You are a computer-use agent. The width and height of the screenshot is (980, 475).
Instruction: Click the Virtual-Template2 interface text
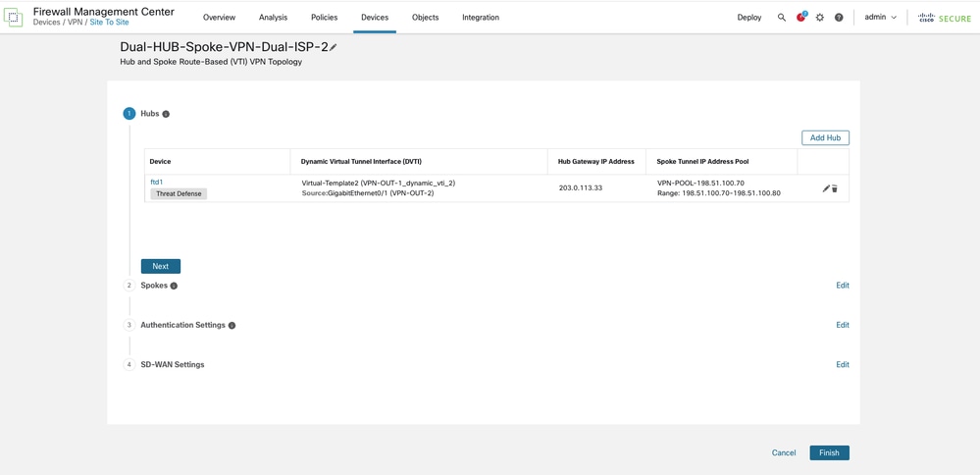tap(379, 184)
